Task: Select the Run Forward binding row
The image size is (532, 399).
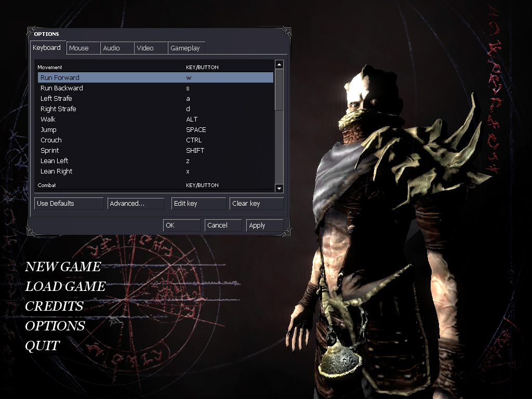Action: [x=155, y=77]
